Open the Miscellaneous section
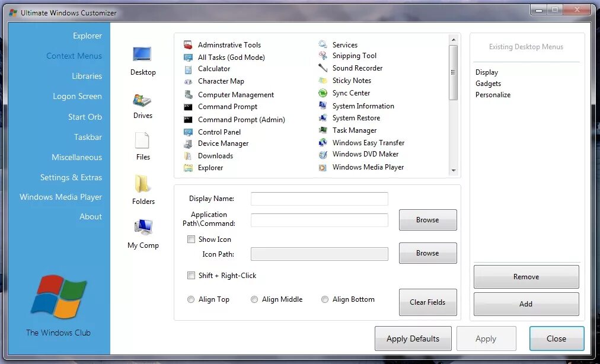The width and height of the screenshot is (600, 364). point(76,157)
